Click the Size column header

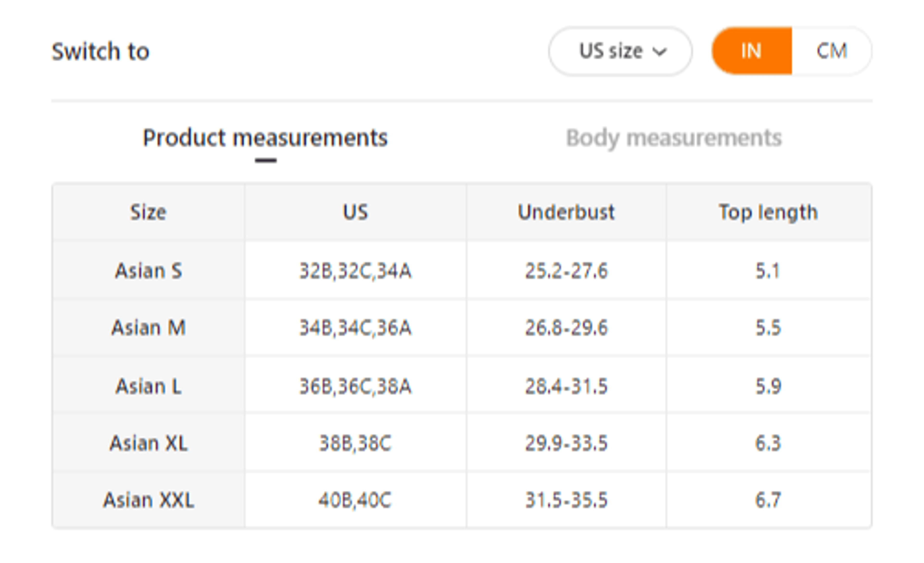[x=148, y=212]
